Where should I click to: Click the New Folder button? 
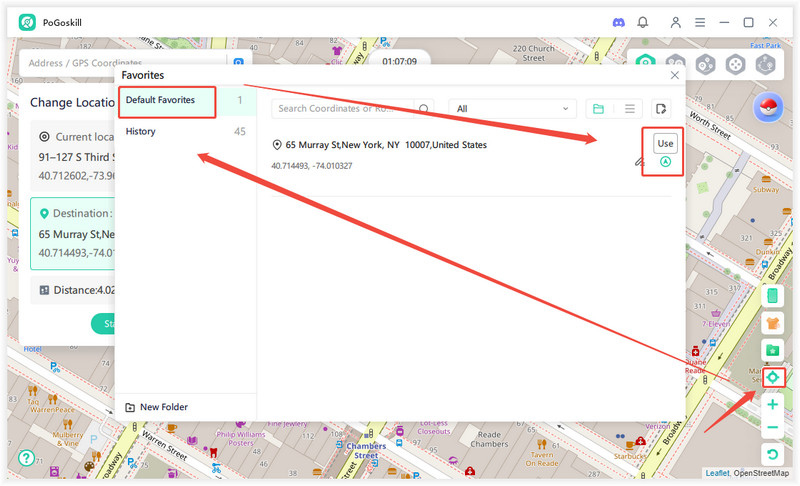[x=157, y=407]
